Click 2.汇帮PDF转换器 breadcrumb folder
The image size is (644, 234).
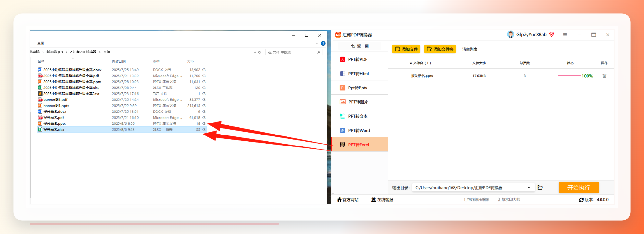83,52
